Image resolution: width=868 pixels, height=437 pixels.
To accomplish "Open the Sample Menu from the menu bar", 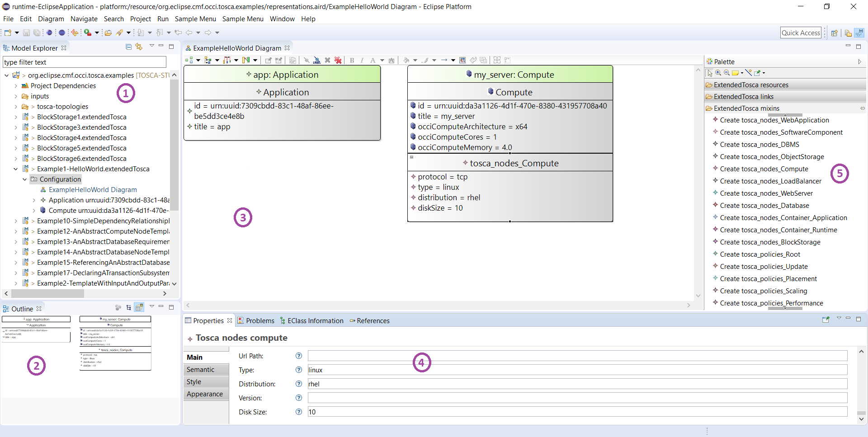I will [195, 19].
